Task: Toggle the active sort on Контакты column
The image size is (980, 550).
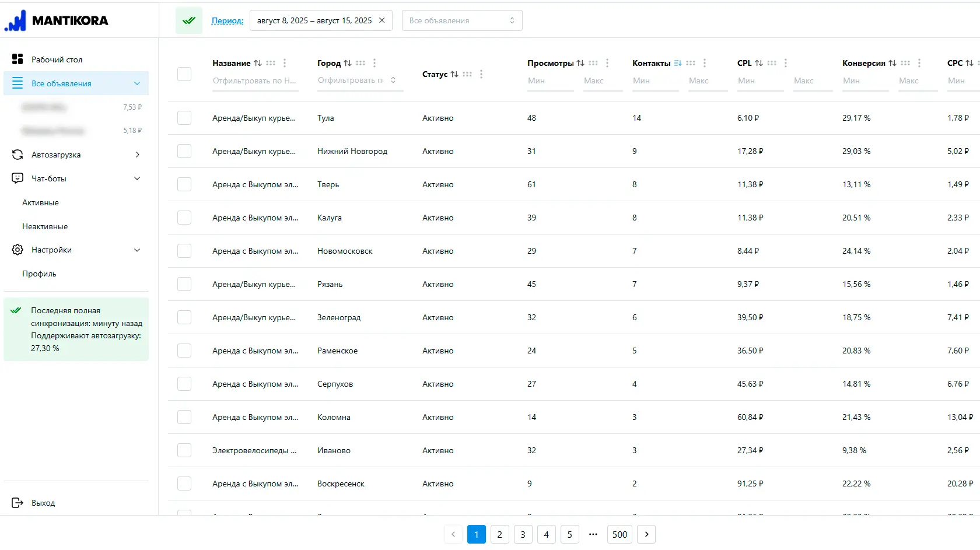Action: [678, 63]
